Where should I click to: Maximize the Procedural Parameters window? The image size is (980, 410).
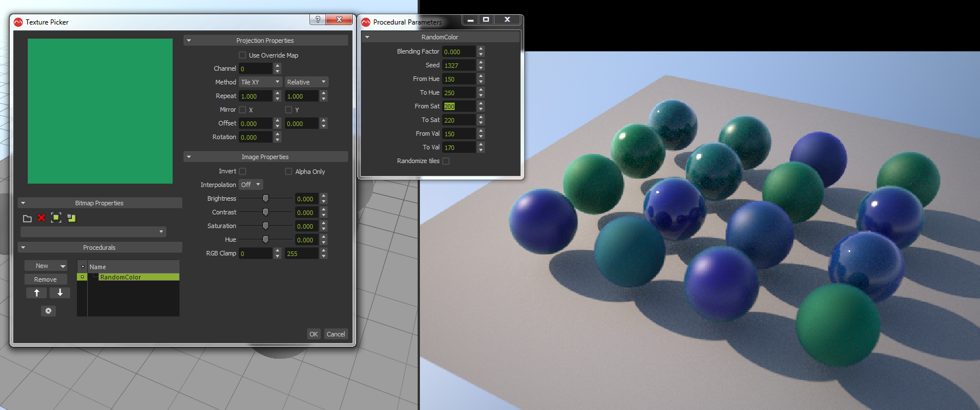[486, 19]
